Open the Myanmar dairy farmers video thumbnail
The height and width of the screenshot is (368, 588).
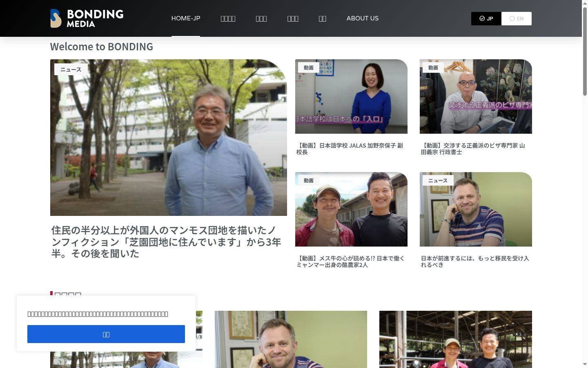pos(351,209)
